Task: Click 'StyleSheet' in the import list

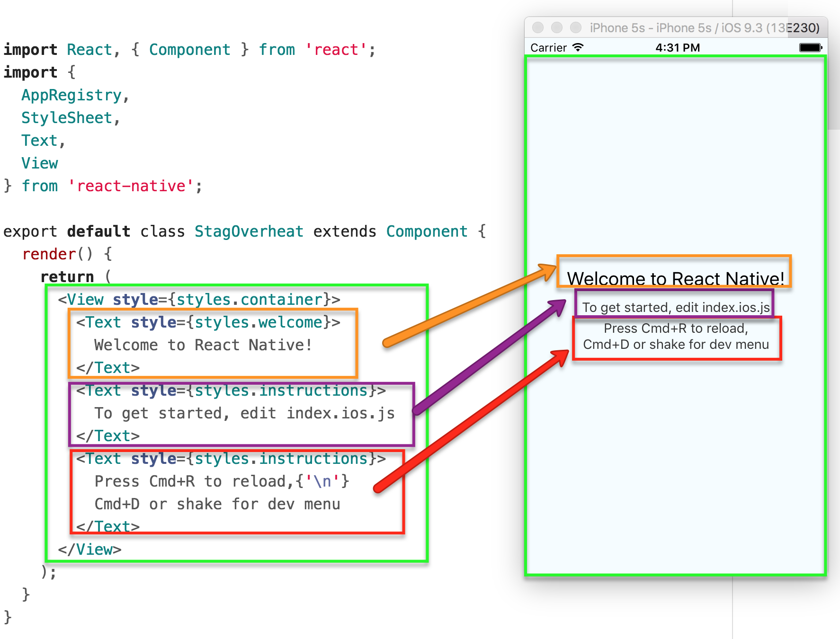Action: click(67, 118)
